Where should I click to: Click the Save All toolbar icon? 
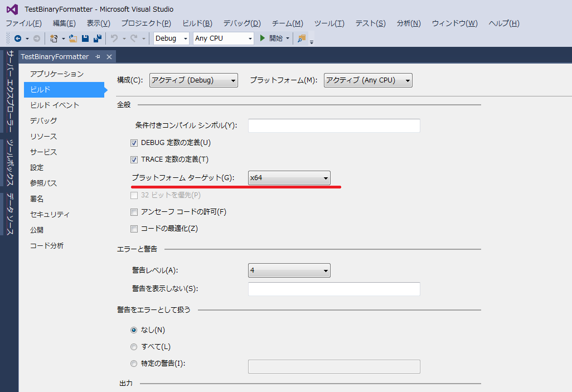(x=96, y=38)
